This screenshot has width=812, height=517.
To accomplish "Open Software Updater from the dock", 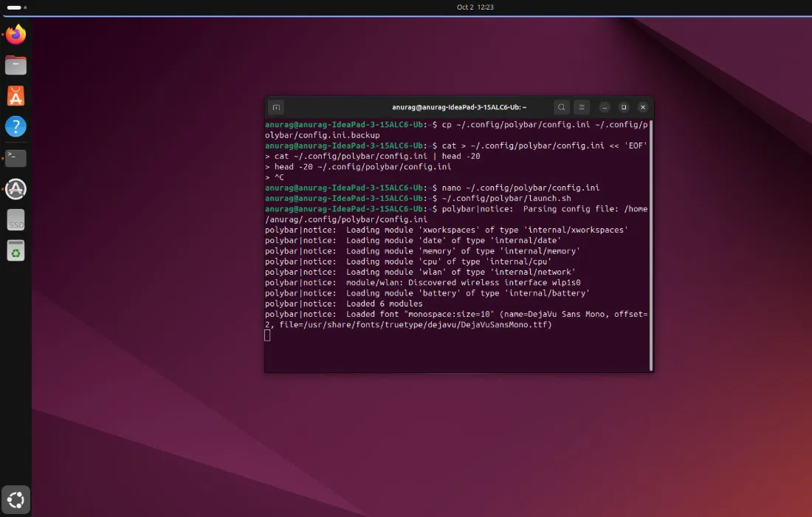I will (16, 189).
